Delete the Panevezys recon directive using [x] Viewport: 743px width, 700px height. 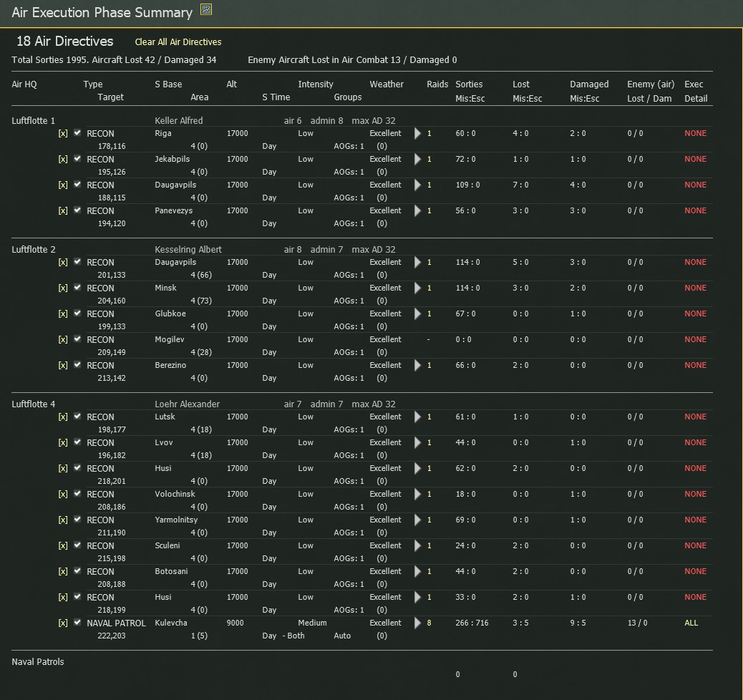click(x=63, y=211)
